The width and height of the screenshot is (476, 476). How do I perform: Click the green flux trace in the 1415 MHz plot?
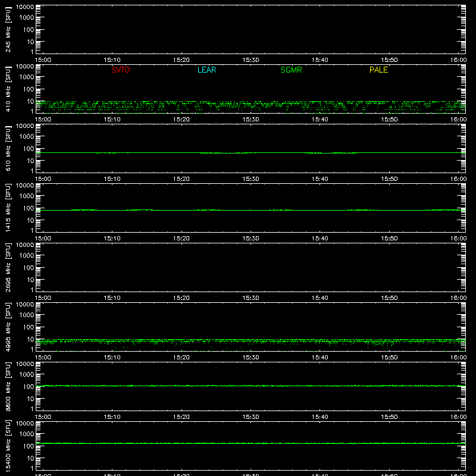[x=250, y=210]
